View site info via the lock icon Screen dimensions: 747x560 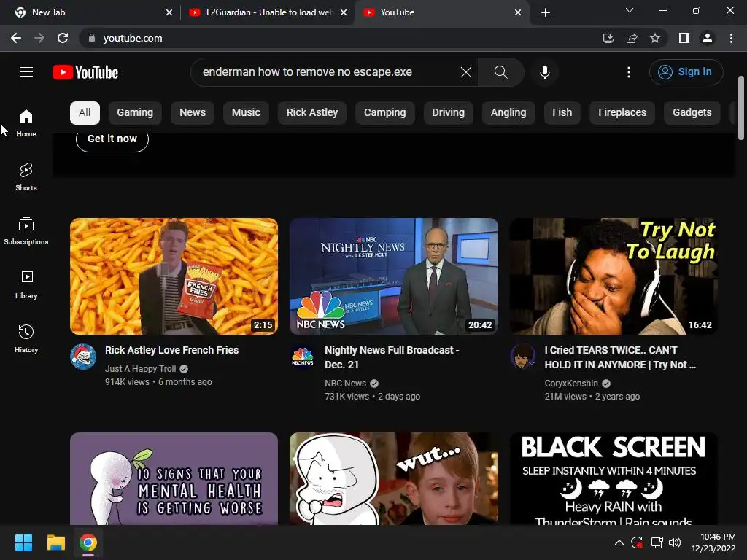pos(92,38)
